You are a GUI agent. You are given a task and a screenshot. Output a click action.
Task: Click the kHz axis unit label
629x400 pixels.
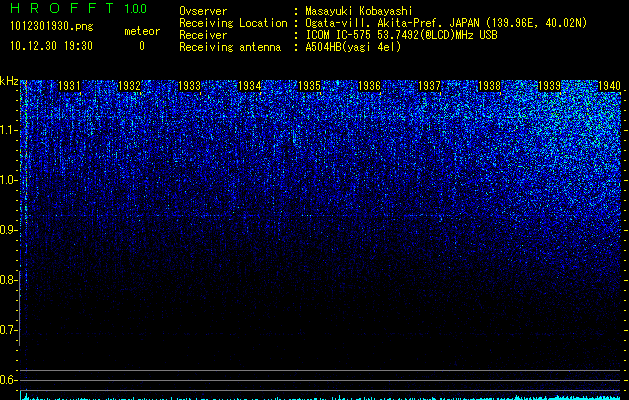pyautogui.click(x=9, y=81)
